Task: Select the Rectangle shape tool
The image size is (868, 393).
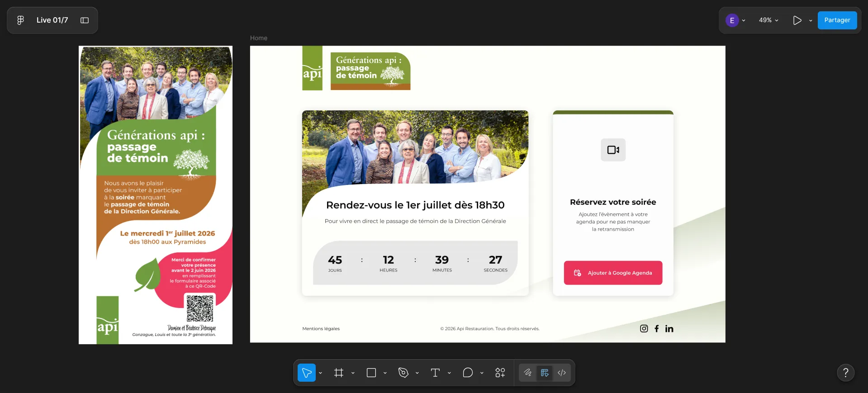Action: coord(371,373)
